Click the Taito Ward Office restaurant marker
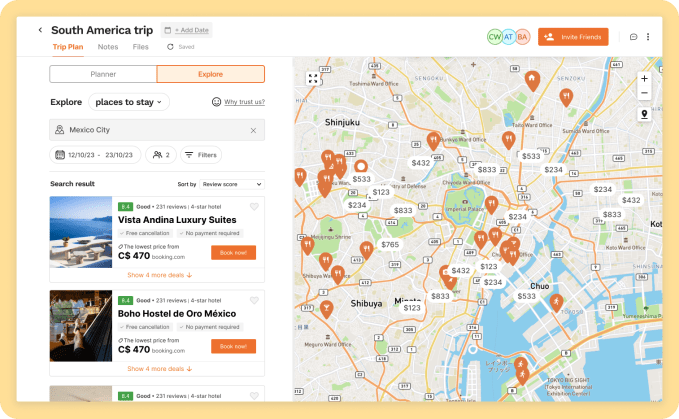The height and width of the screenshot is (419, 679). (508, 140)
